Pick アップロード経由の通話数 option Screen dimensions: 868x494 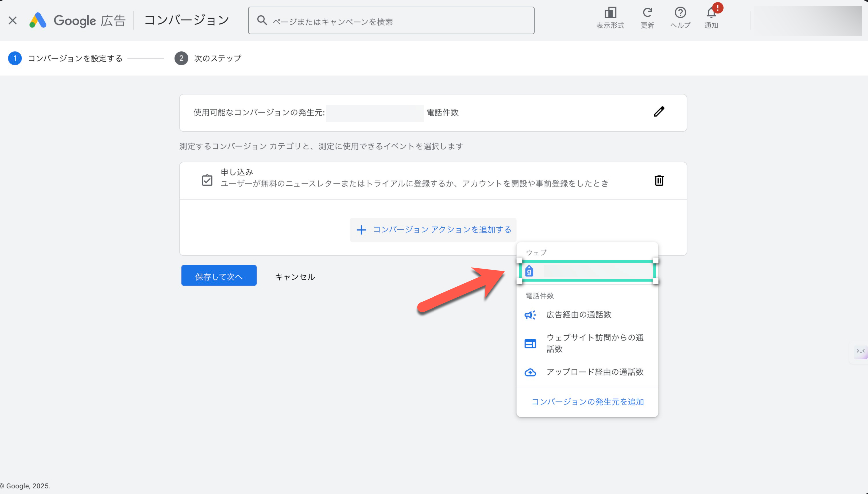[x=595, y=372]
